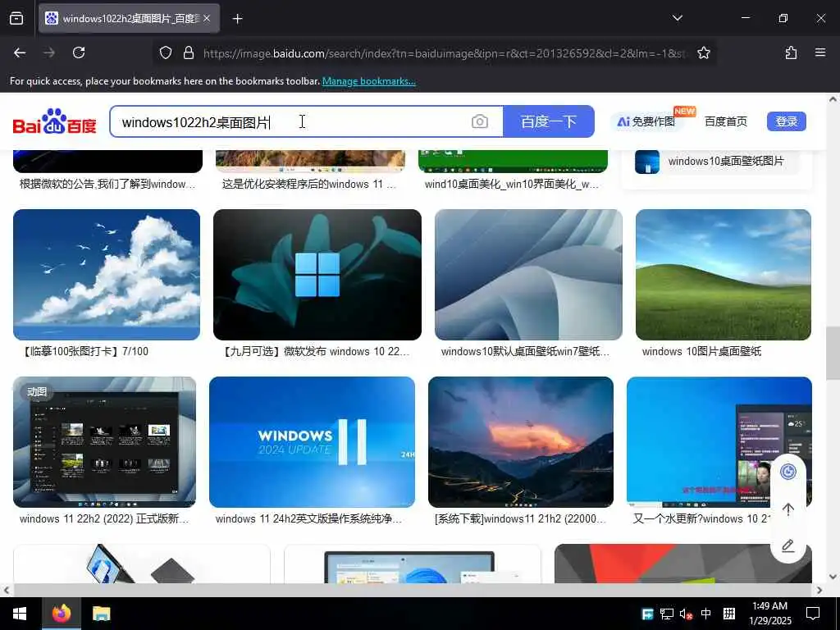Go forward to the next page
The height and width of the screenshot is (630, 840).
(49, 52)
